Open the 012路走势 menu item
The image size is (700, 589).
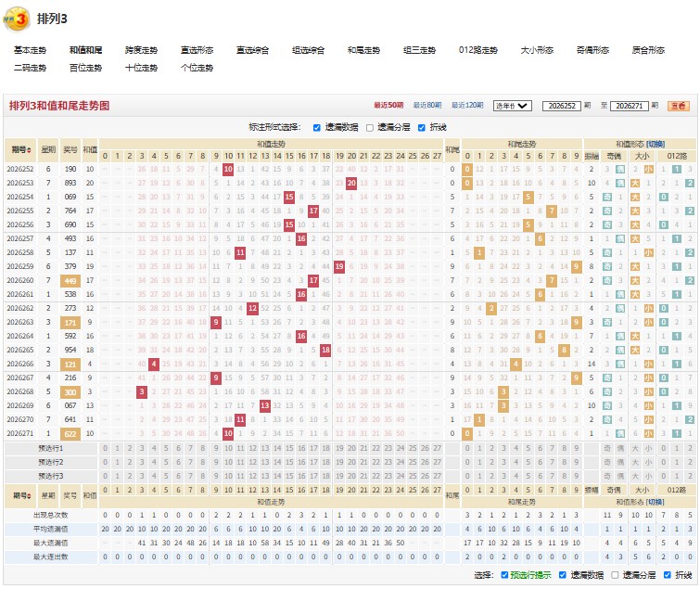(x=478, y=50)
